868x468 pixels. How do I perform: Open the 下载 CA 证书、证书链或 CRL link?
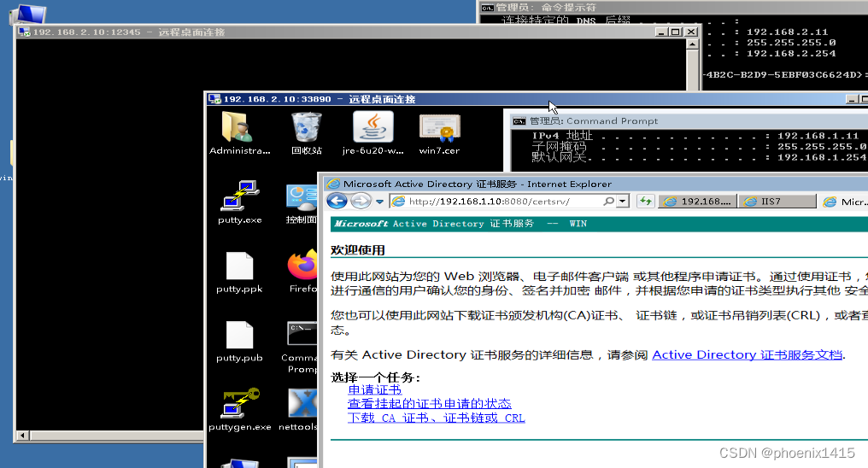tap(437, 418)
